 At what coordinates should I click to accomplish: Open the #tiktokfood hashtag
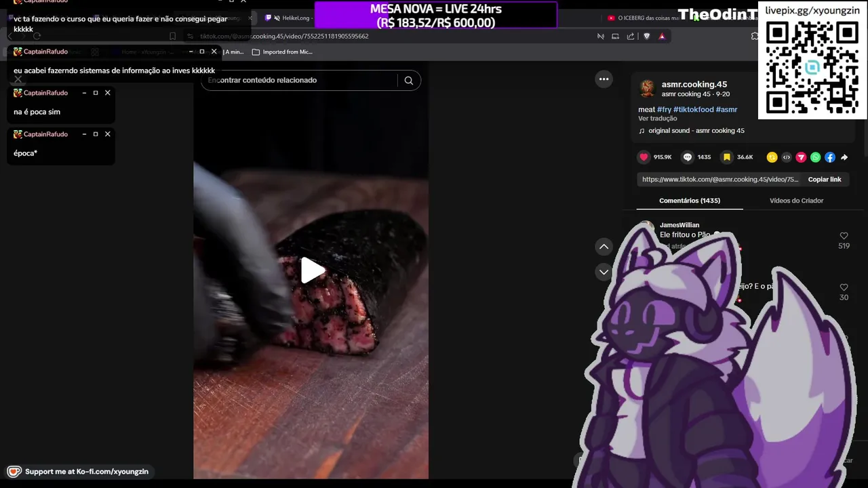point(693,109)
